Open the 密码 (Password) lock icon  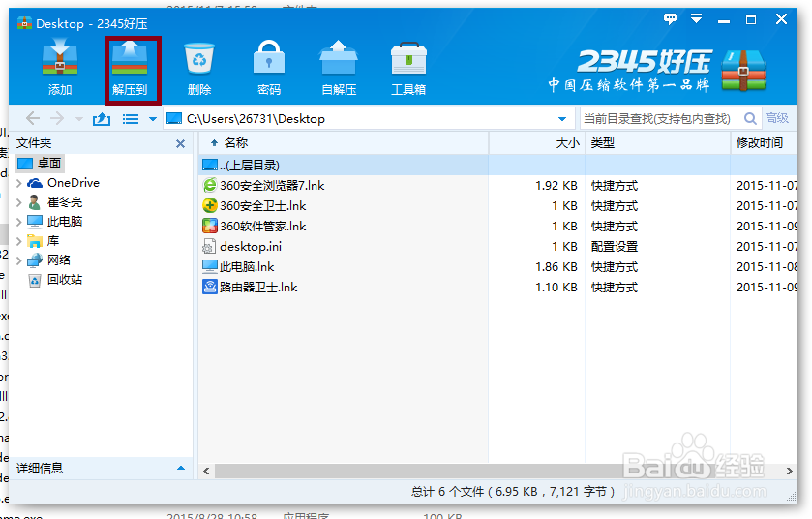point(269,57)
